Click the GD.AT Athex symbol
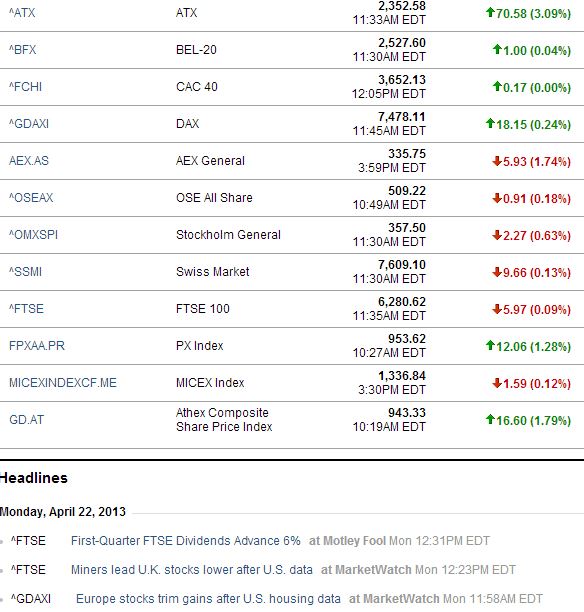Viewport: 584px width, 612px height. coord(27,420)
